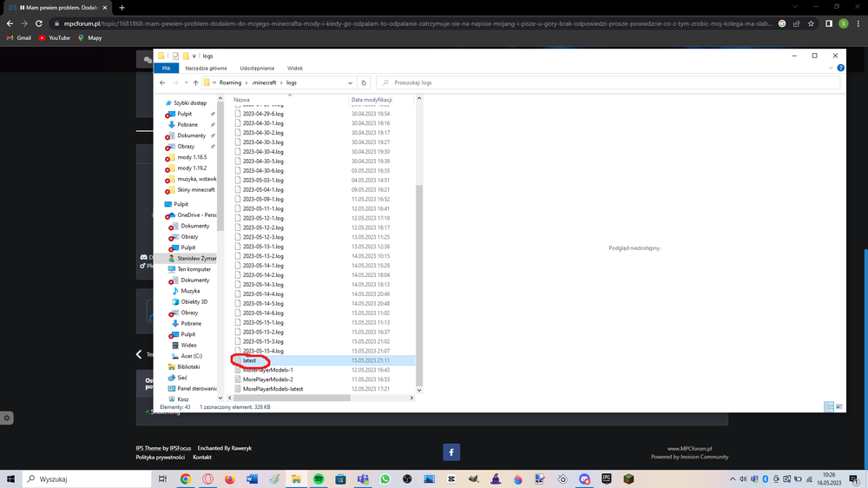The height and width of the screenshot is (488, 868).
Task: Open Mapy bookmark
Action: coord(89,37)
